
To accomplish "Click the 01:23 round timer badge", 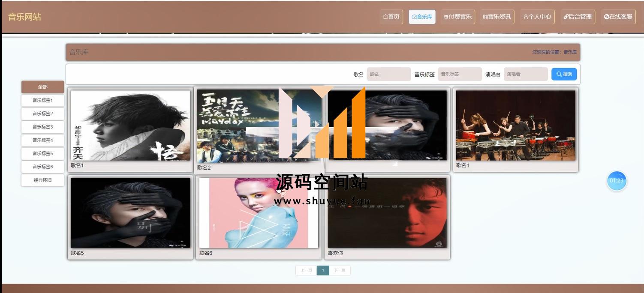I will pyautogui.click(x=617, y=181).
